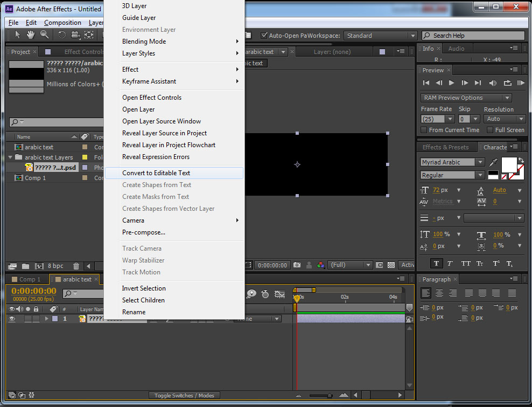Create a new folder in Project panel

[25, 266]
